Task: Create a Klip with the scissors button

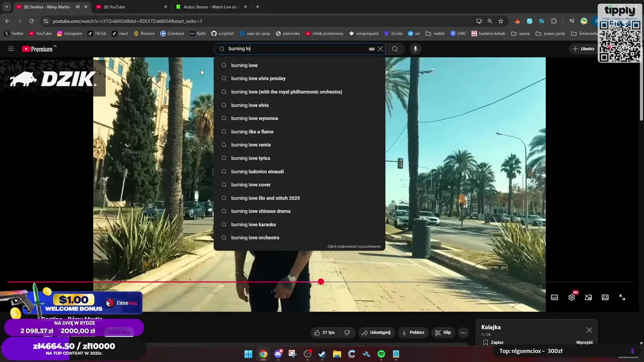Action: click(443, 332)
